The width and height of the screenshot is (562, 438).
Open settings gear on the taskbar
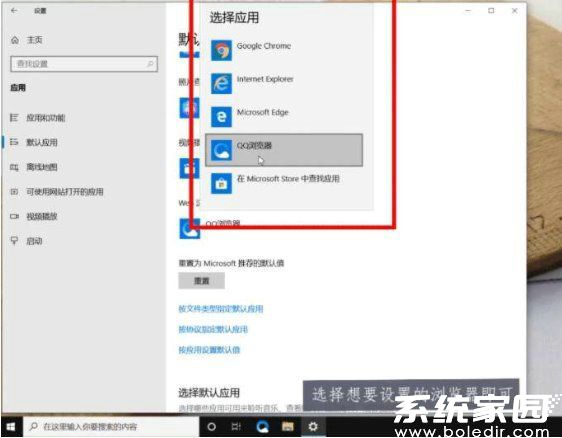(313, 427)
